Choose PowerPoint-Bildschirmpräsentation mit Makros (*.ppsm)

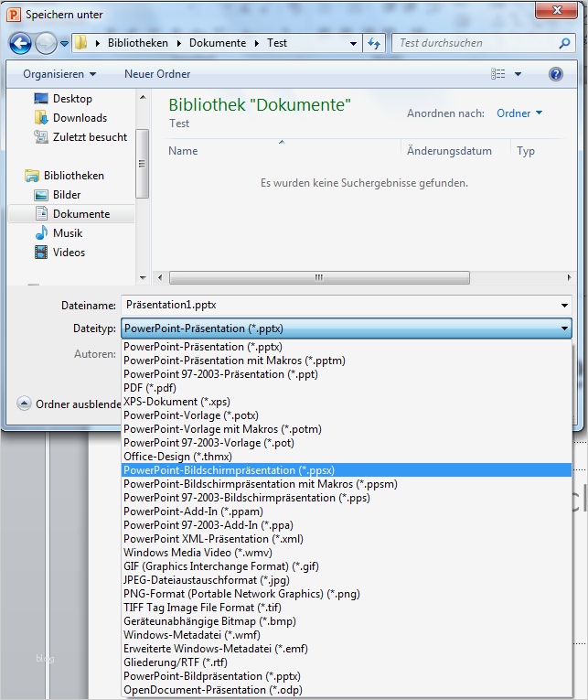[x=347, y=484]
